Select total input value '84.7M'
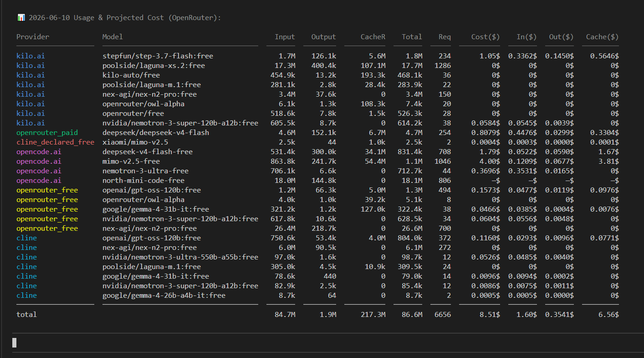The height and width of the screenshot is (358, 644). point(285,315)
